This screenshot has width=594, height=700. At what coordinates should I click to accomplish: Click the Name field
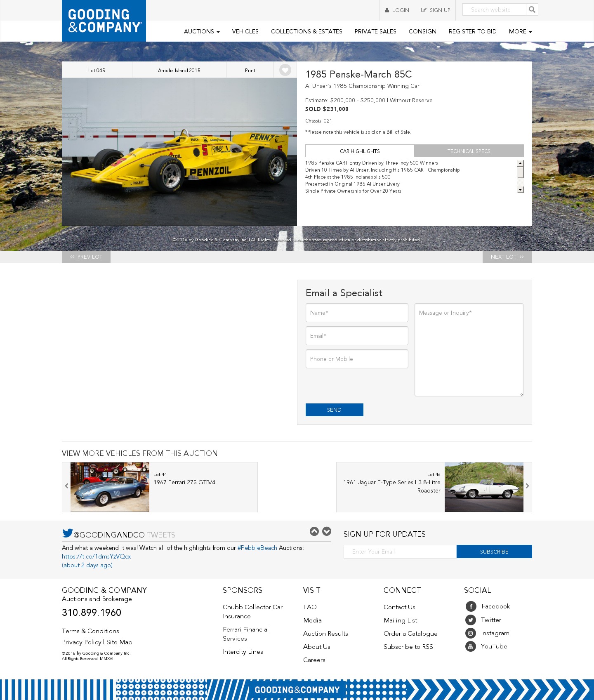pos(357,313)
